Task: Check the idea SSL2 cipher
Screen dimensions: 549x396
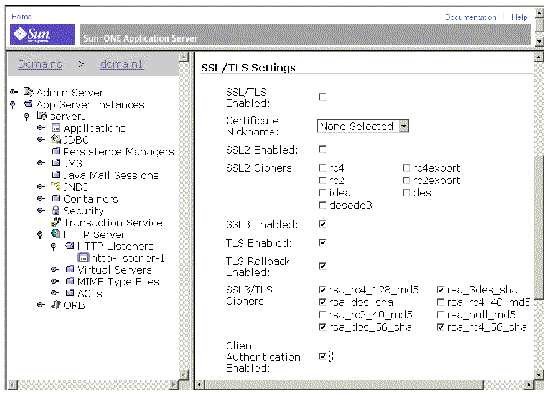Action: pos(322,193)
